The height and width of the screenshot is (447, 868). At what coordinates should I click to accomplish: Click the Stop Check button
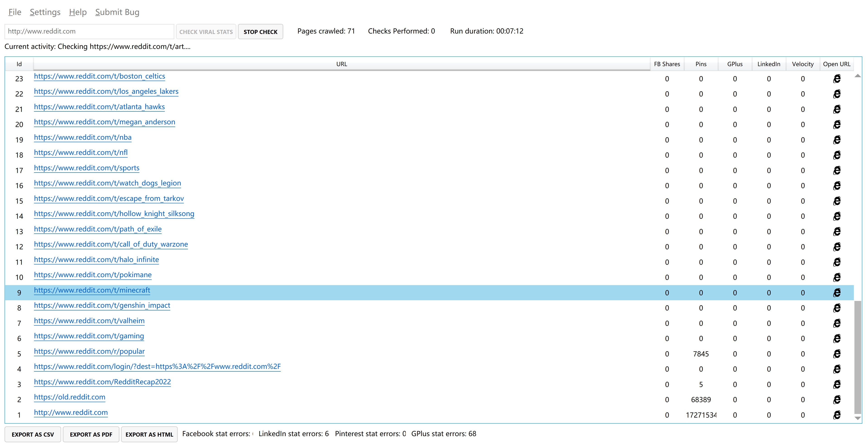[x=261, y=32]
